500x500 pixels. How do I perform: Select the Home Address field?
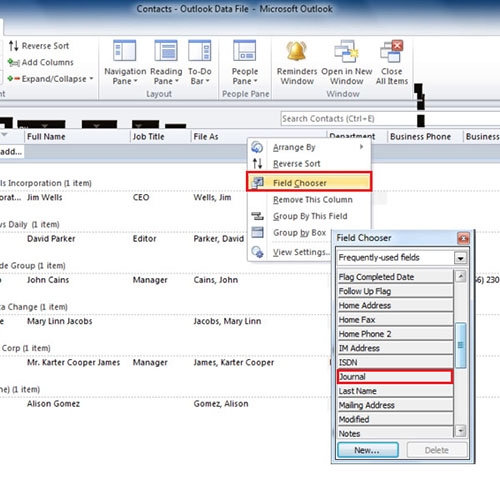[395, 305]
